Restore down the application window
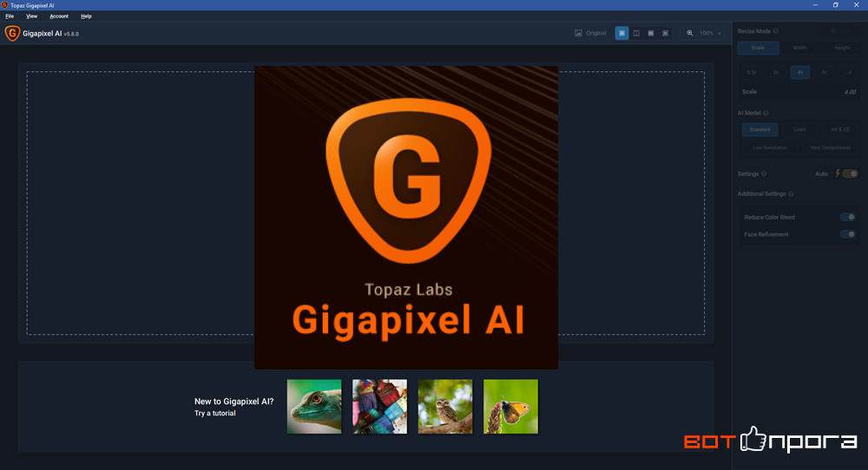Screen dimensions: 868x470 [x=835, y=5]
